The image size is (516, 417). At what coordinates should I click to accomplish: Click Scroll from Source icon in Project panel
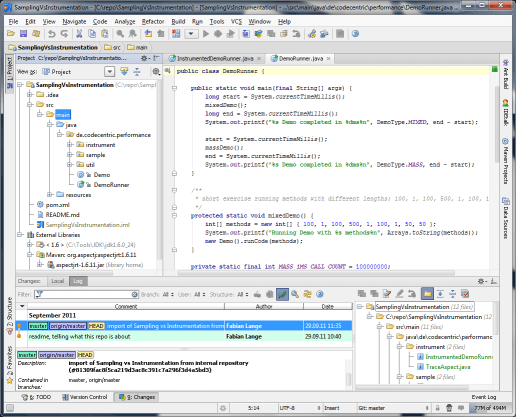pyautogui.click(x=124, y=71)
